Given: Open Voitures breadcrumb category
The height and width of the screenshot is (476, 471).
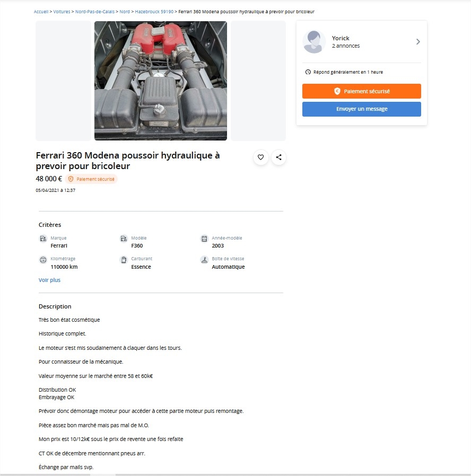Looking at the screenshot, I should [x=62, y=12].
